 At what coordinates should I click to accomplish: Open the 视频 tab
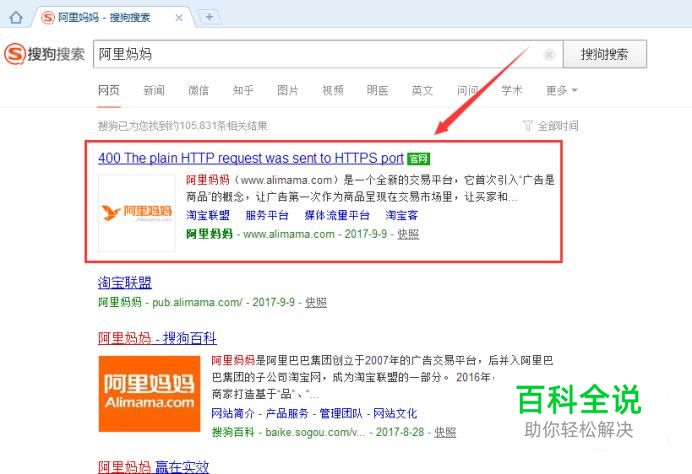[333, 90]
